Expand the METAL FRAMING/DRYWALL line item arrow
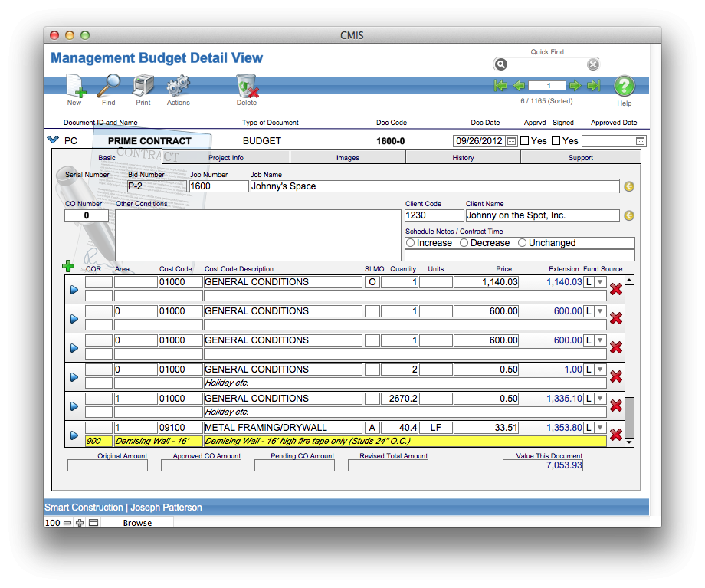705x588 pixels. click(x=74, y=434)
